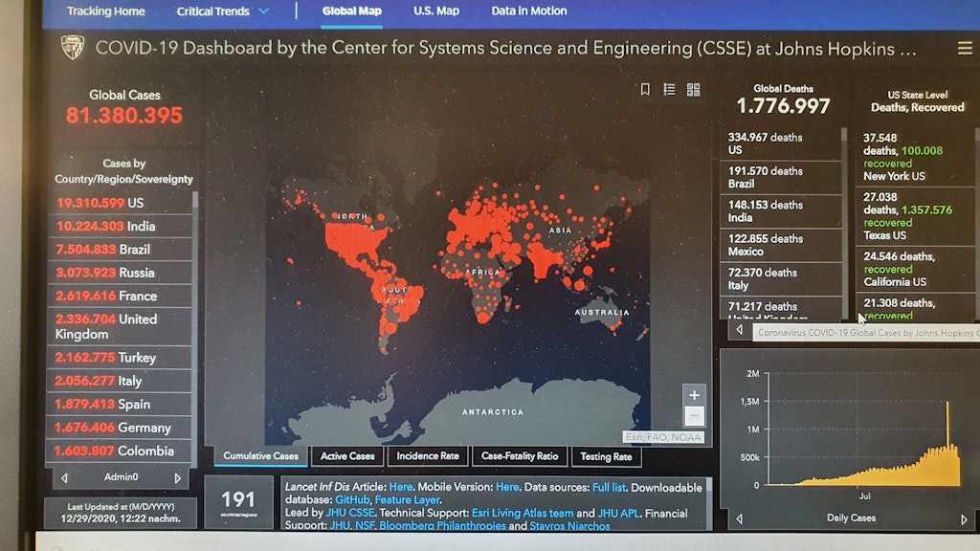Show next chart after Daily Cases
This screenshot has width=980, height=551.
pyautogui.click(x=964, y=519)
